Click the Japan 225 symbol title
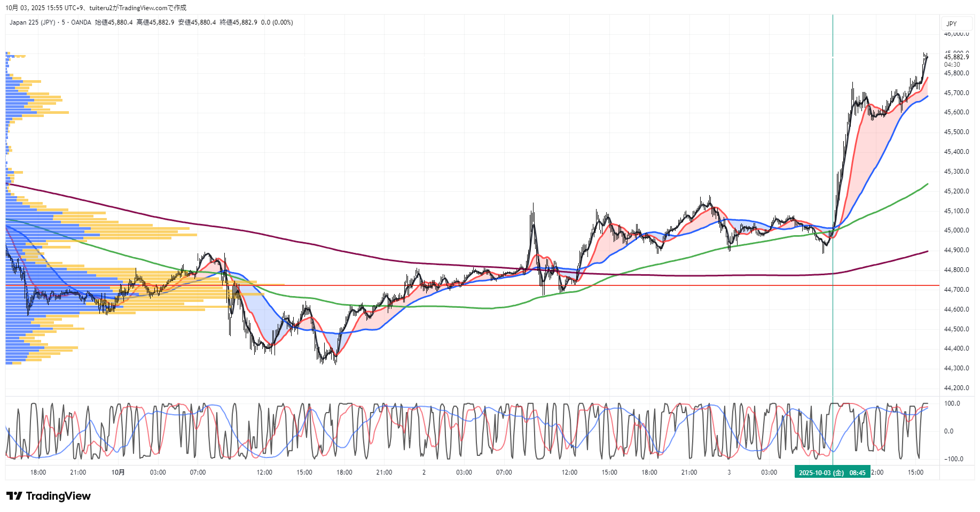This screenshot has width=980, height=512. point(32,22)
